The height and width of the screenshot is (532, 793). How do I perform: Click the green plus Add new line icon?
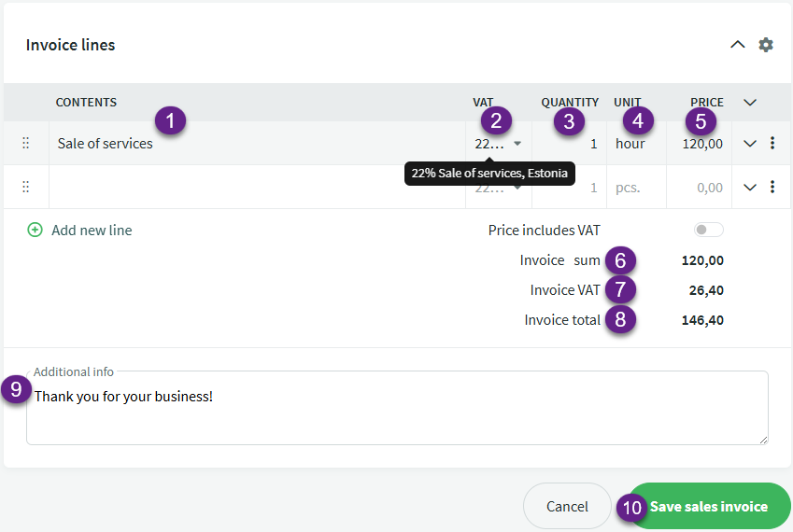click(x=35, y=230)
